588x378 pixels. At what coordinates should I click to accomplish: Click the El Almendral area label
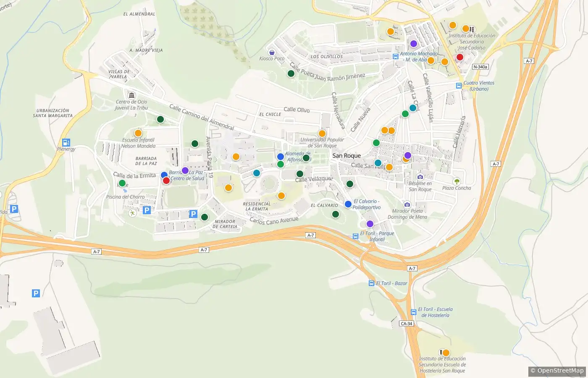[x=139, y=14]
